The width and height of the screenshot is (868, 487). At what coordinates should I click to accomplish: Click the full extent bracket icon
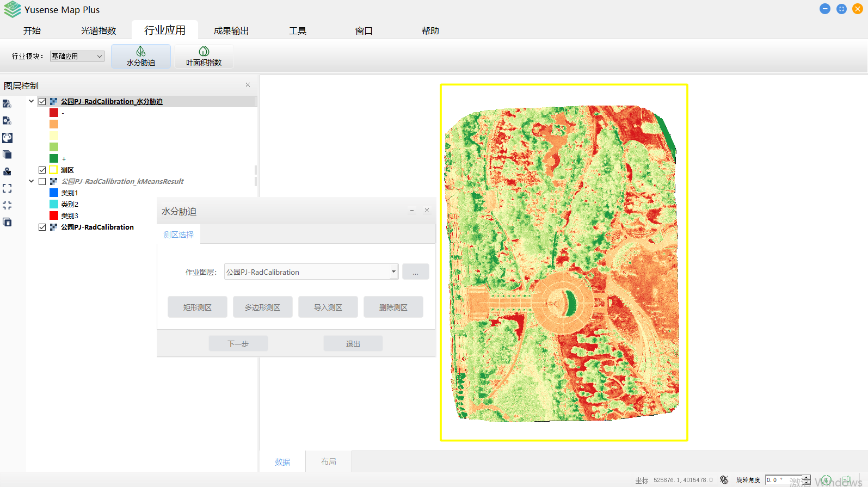coord(7,188)
